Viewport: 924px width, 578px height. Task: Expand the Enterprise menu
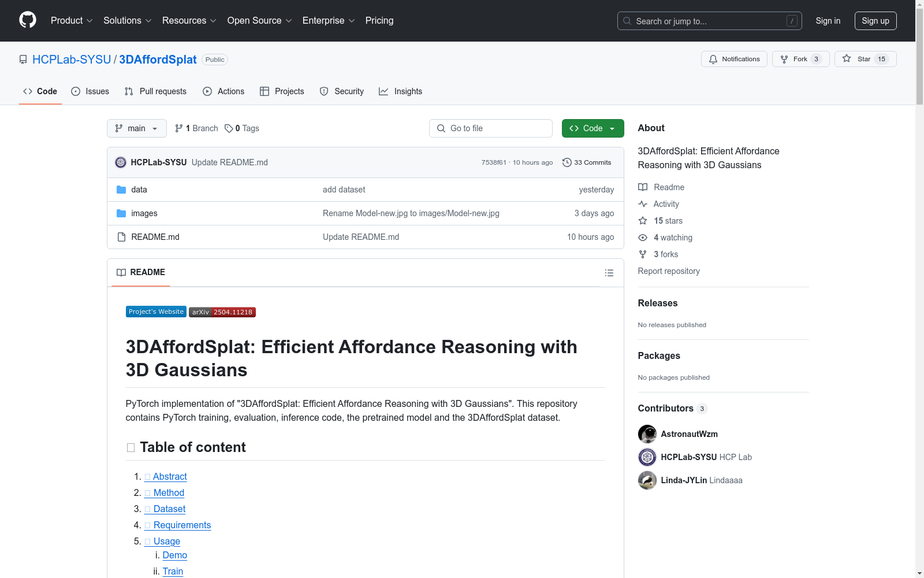329,20
